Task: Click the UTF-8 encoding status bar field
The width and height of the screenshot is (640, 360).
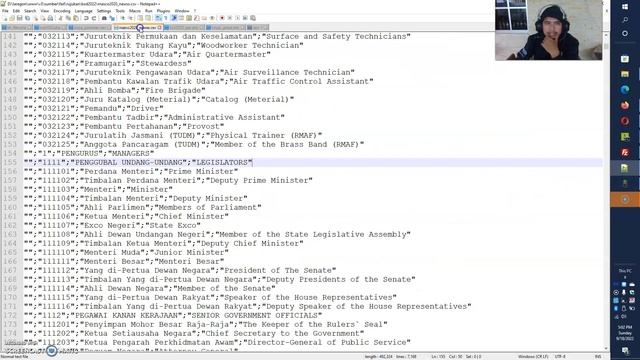Action: [560, 357]
